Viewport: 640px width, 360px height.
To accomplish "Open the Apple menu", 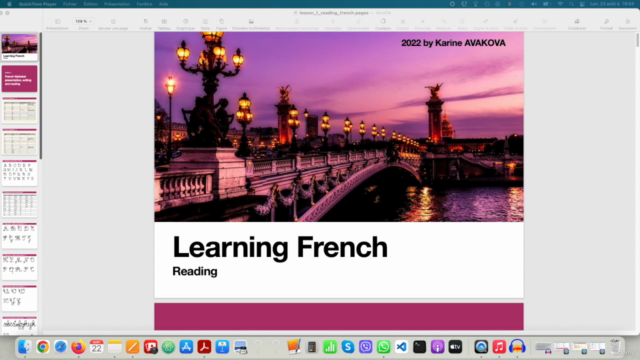I will [9, 4].
